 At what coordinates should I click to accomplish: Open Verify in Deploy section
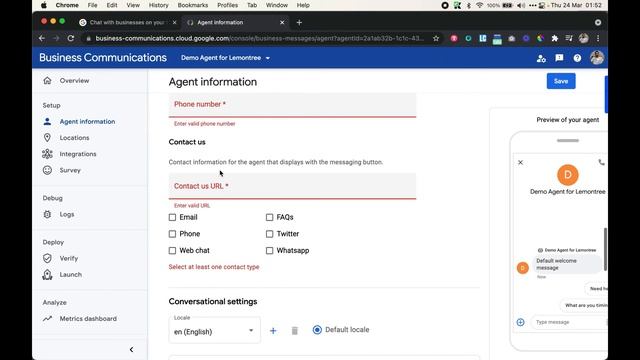(69, 258)
